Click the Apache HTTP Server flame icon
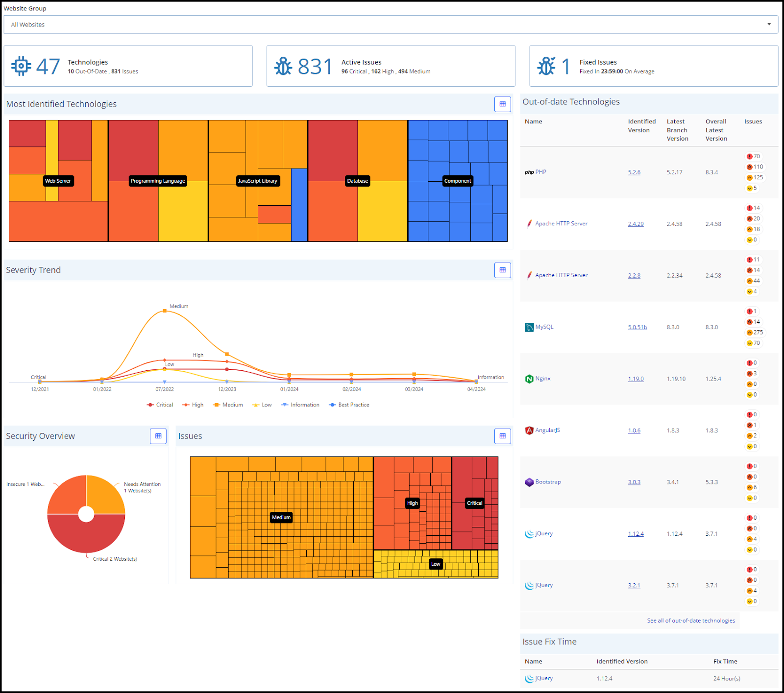Viewport: 784px width, 693px height. pos(529,223)
